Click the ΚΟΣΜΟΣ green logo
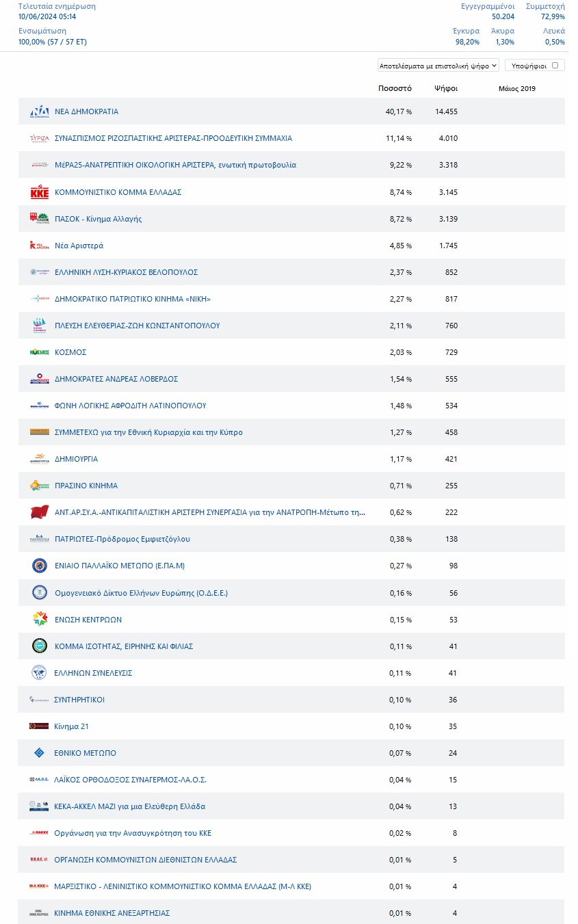 point(40,352)
